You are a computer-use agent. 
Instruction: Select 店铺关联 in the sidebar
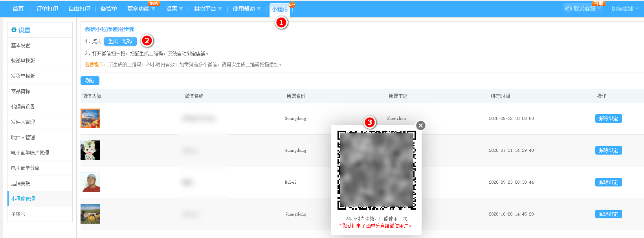[x=40, y=183]
